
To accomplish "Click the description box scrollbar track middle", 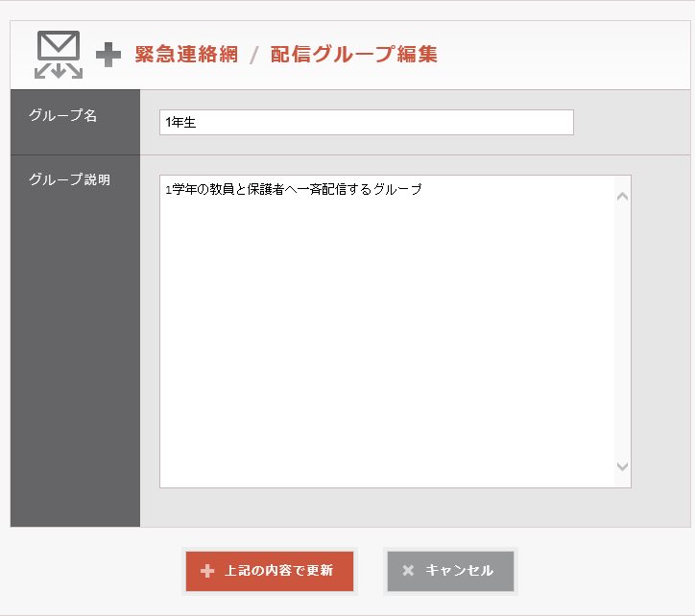I will 622,331.
